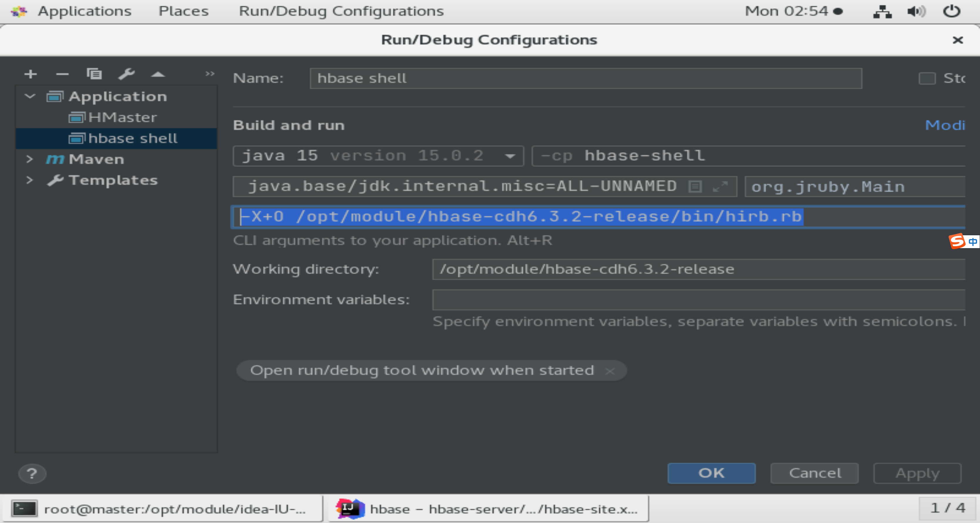
Task: Open the java 15 JDK dropdown
Action: pos(510,156)
